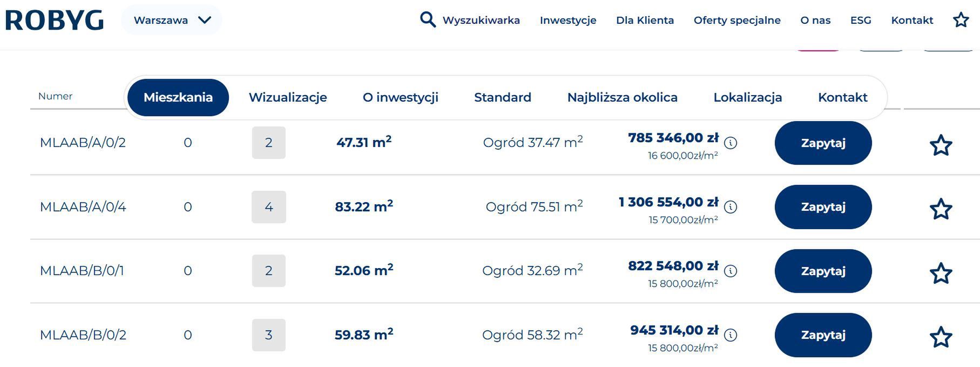Click the info icon beside price 1 306 554,00 zł

pos(732,207)
